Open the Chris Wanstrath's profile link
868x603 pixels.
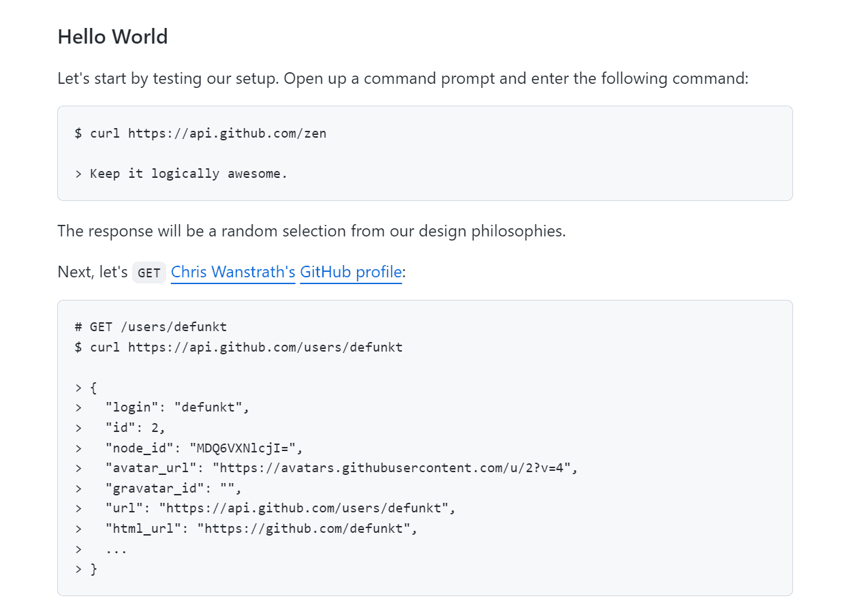232,272
